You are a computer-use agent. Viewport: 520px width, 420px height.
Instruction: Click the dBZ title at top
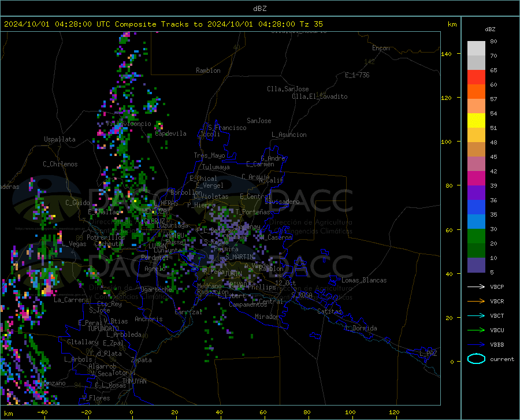tap(259, 9)
